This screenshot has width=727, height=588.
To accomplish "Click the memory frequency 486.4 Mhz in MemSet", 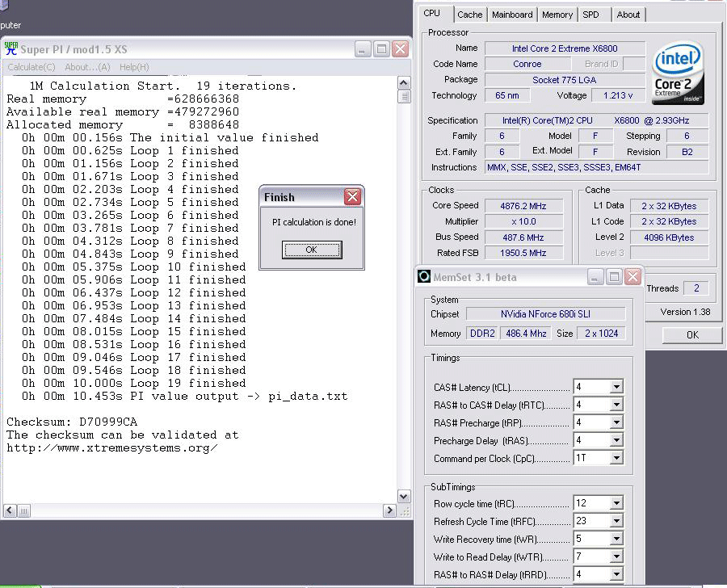I will (526, 334).
